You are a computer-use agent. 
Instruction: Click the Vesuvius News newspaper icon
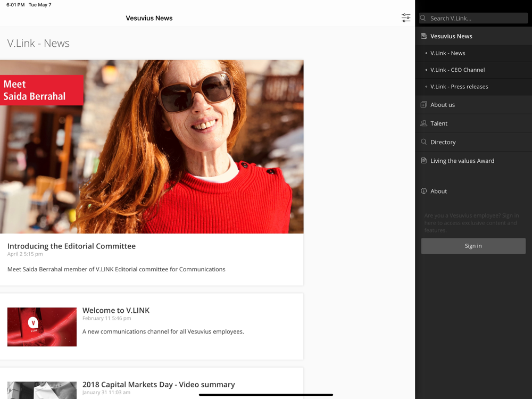tap(424, 36)
